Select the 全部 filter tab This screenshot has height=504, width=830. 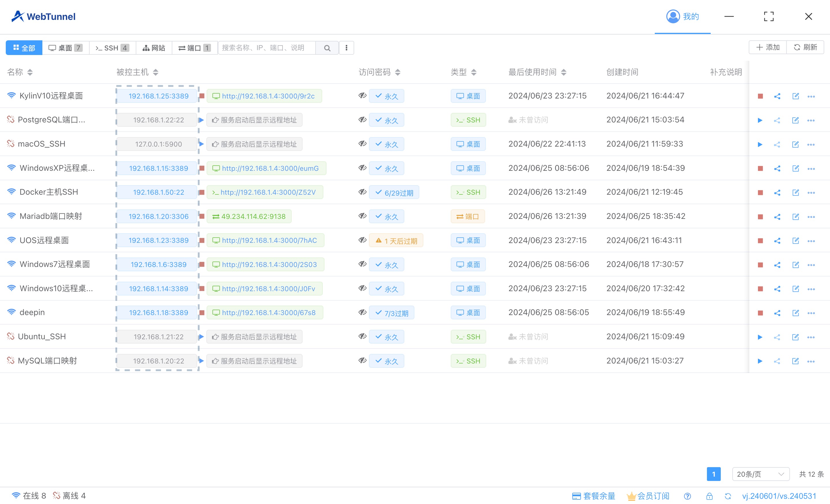(x=24, y=48)
